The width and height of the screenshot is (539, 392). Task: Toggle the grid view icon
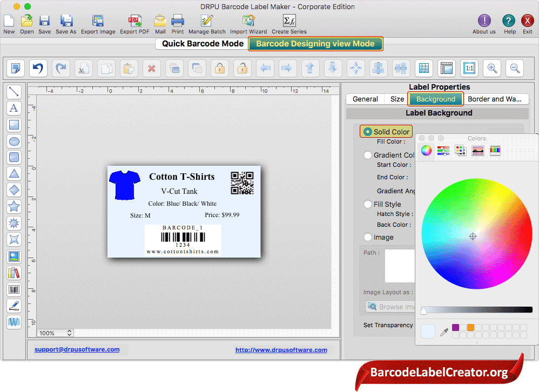(423, 68)
